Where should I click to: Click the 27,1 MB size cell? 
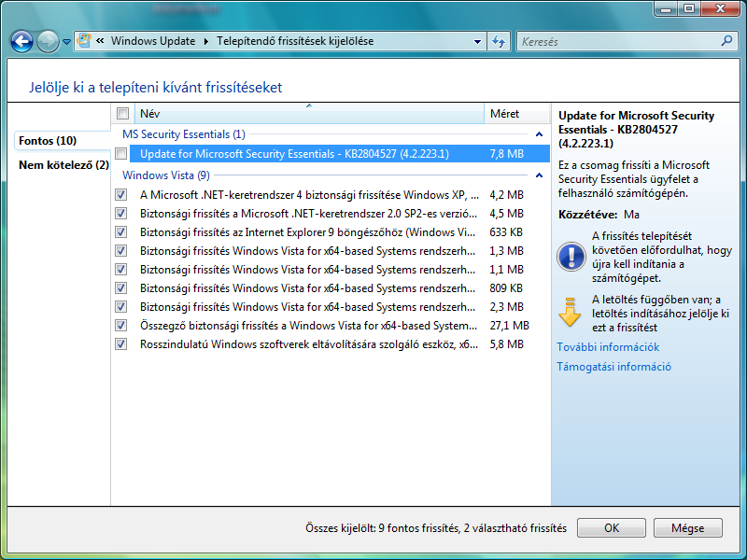tap(509, 325)
